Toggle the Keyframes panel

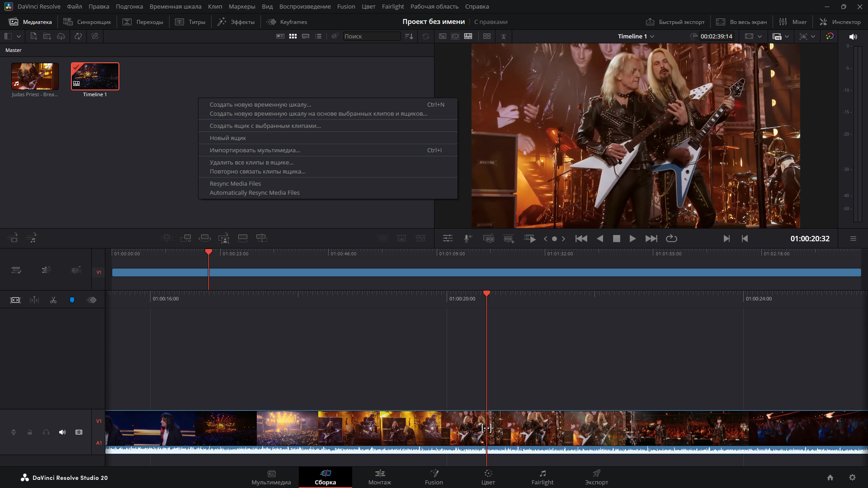(287, 22)
